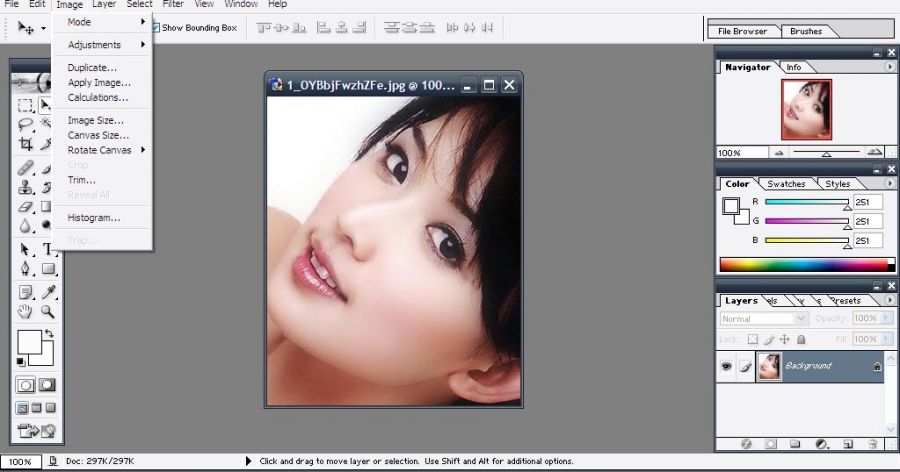Select the Lasso tool
The width and height of the screenshot is (900, 472).
click(25, 125)
